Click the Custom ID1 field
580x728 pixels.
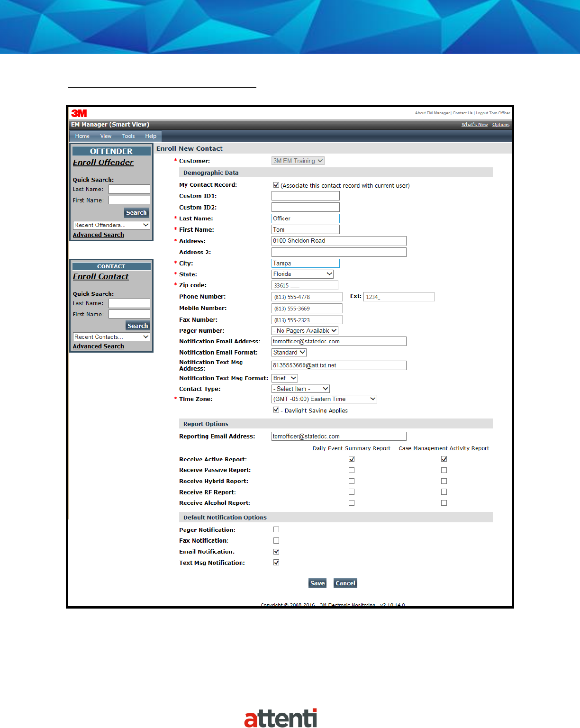pyautogui.click(x=306, y=196)
